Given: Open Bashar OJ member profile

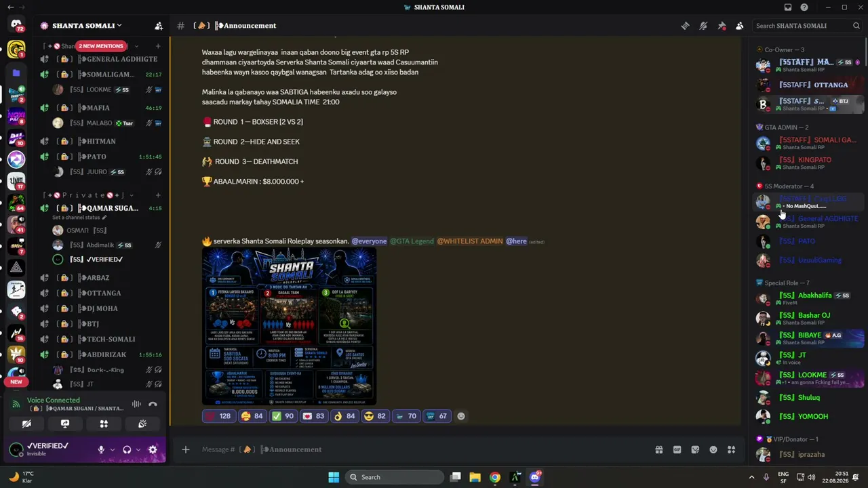Looking at the screenshot, I should click(x=809, y=318).
